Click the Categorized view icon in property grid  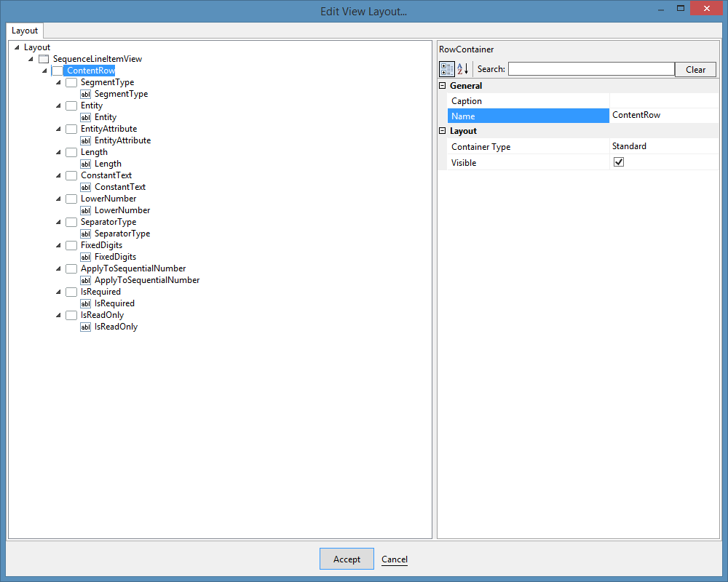pyautogui.click(x=447, y=69)
